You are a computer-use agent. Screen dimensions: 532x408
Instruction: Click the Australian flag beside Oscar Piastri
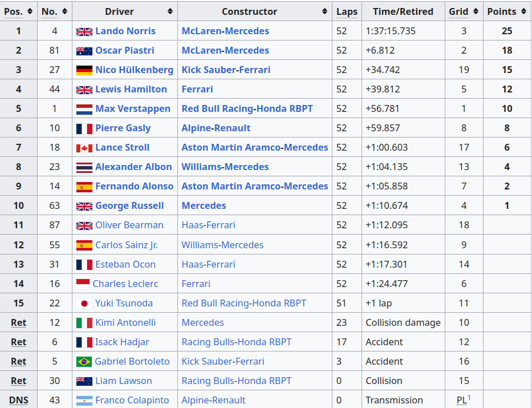tap(84, 51)
